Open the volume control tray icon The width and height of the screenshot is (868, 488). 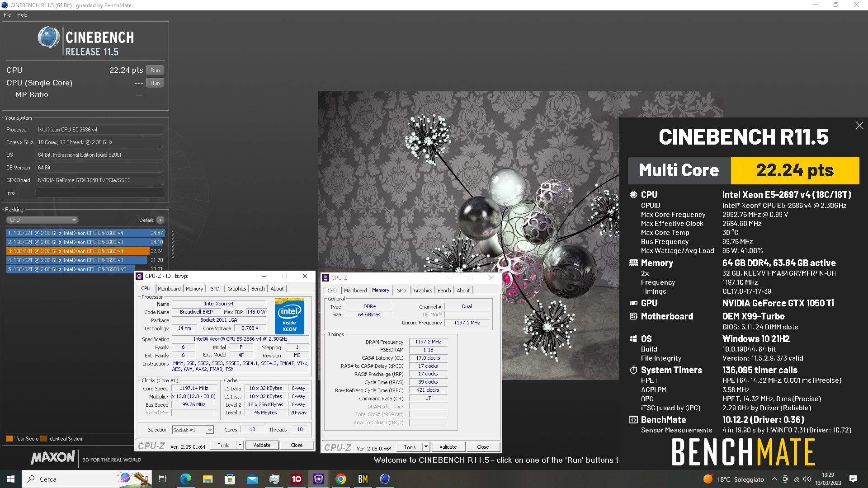coord(807,479)
